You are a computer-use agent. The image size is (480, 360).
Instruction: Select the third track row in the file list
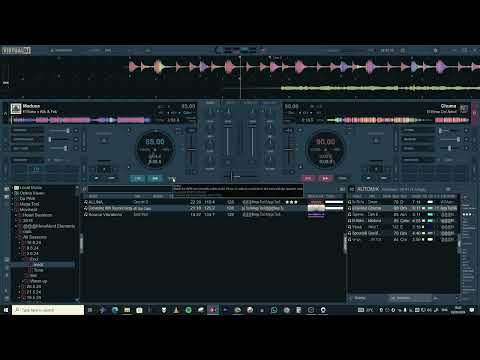click(213, 214)
